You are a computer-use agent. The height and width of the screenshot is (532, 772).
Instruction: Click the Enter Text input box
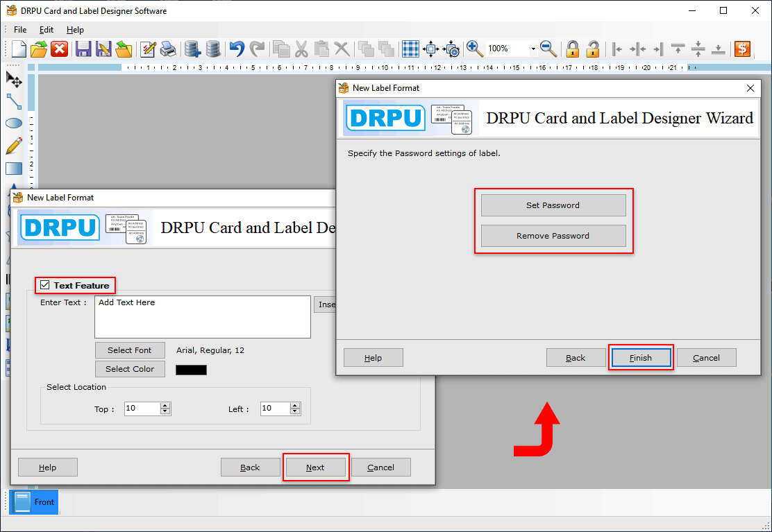202,317
